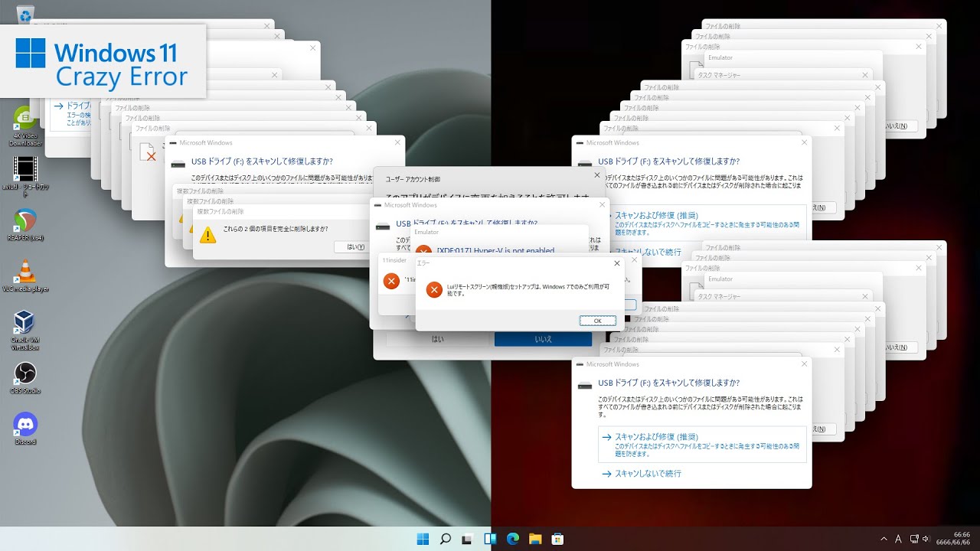980x551 pixels.
Task: Choose いいえ in User Account Control dialog
Action: click(543, 338)
